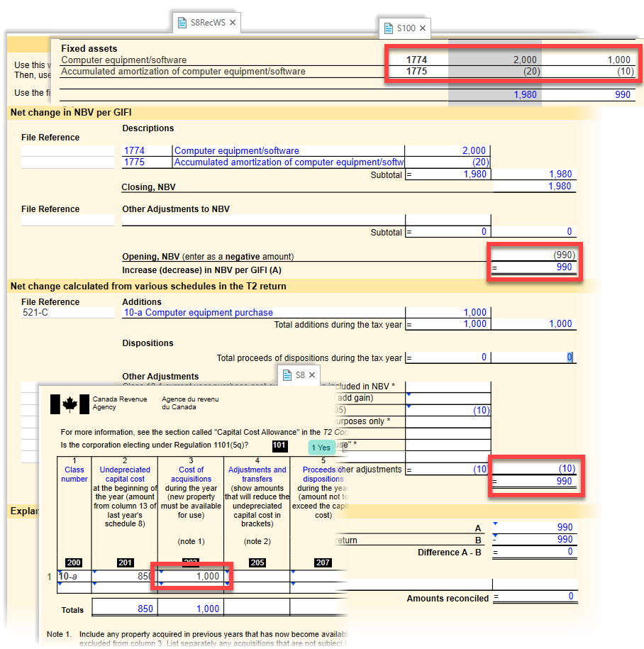644x649 pixels.
Task: Open Computer equipment/software description link
Action: 236,150
